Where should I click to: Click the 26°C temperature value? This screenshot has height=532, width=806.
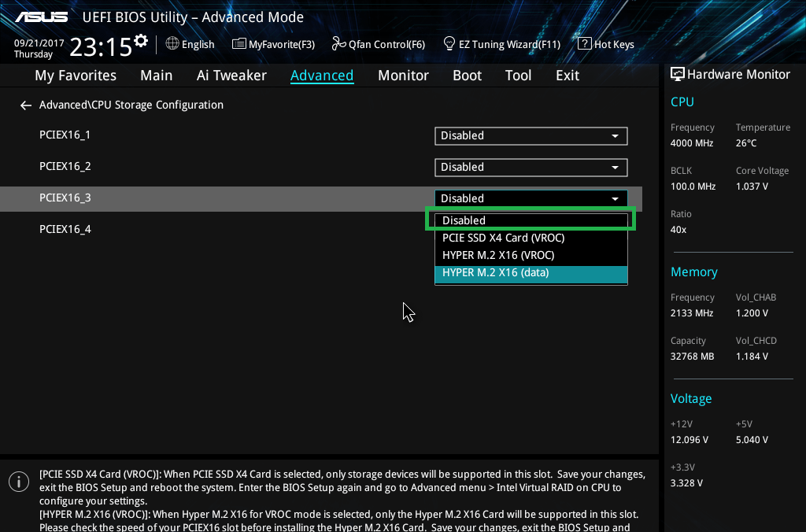click(746, 143)
